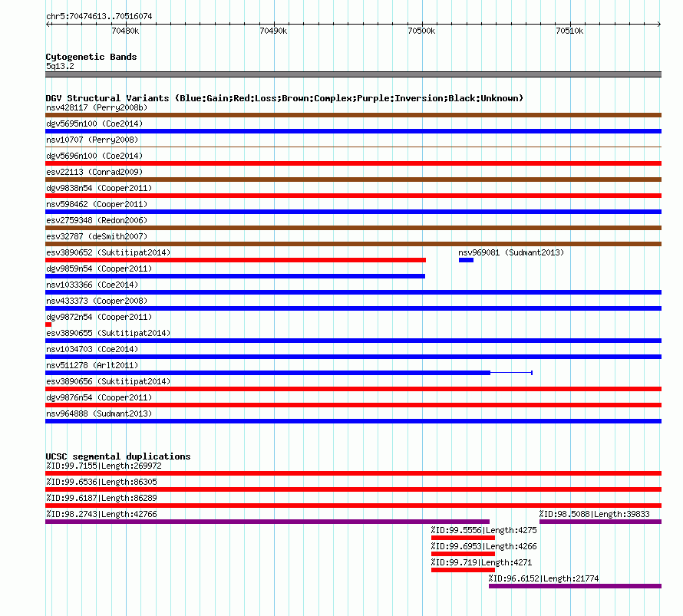Click the 70510k ruler tick label
The width and height of the screenshot is (683, 616).
click(x=569, y=31)
